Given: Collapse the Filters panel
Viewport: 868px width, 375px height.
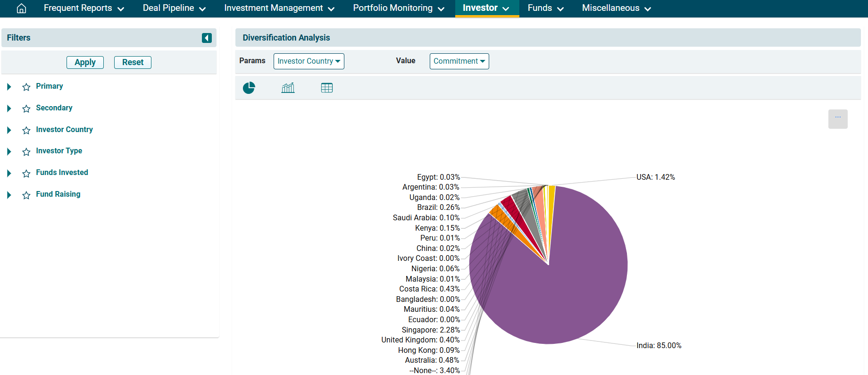Looking at the screenshot, I should coord(207,38).
